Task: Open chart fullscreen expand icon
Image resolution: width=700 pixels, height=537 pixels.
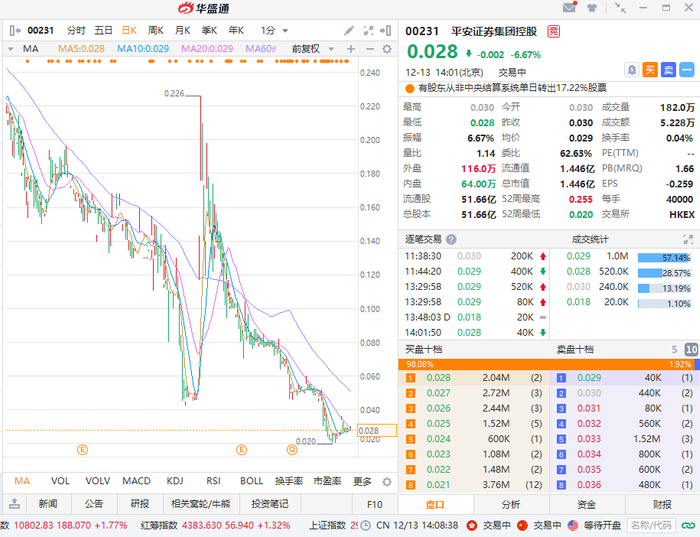Action: [x=368, y=31]
